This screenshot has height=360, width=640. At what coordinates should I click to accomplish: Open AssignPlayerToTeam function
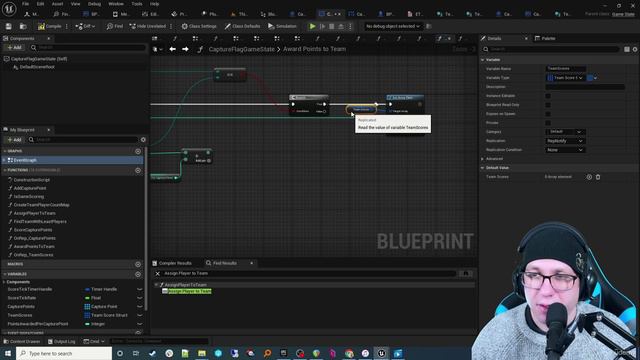[35, 213]
